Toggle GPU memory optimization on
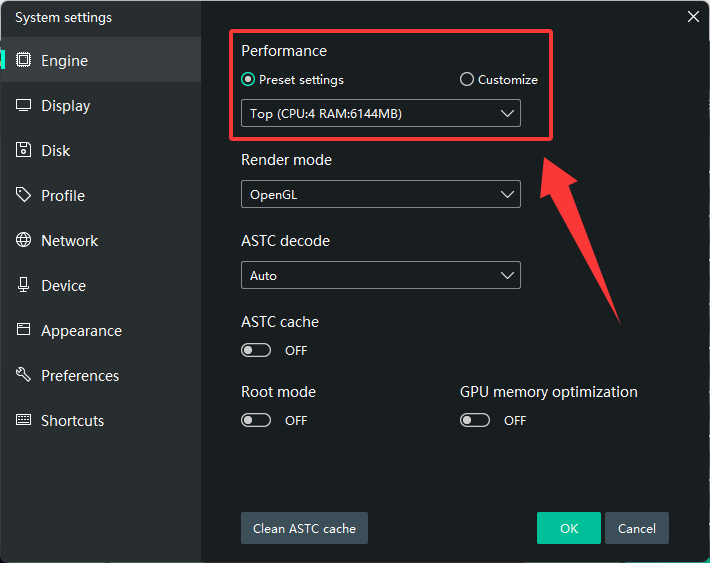The width and height of the screenshot is (710, 563). tap(475, 421)
